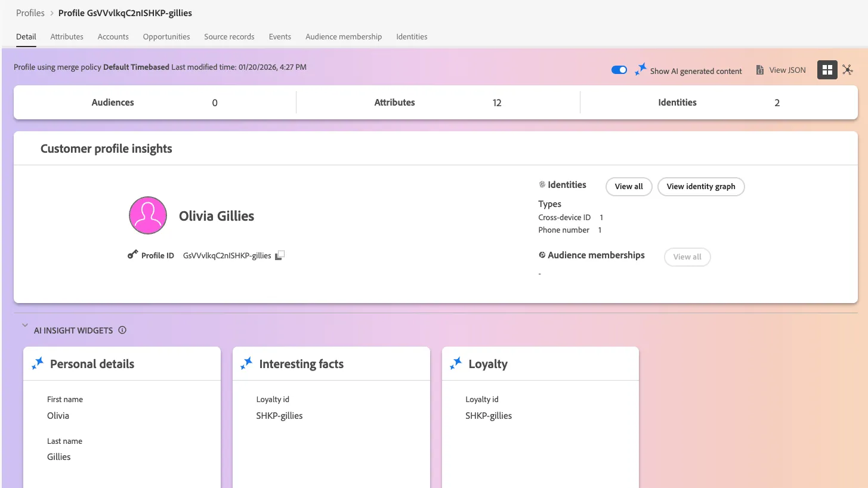Copy the Profile ID value icon
Screen dimensions: 868x488
pyautogui.click(x=280, y=255)
